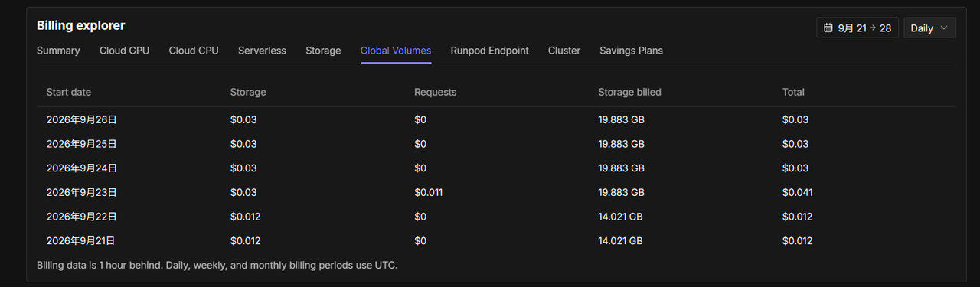Click the 14.021 GB value for 9月22日

pos(620,217)
